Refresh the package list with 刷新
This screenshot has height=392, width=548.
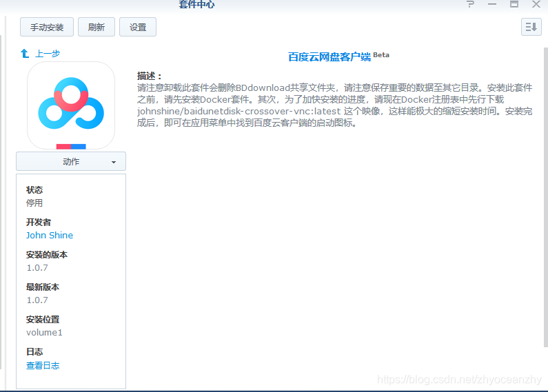click(97, 27)
